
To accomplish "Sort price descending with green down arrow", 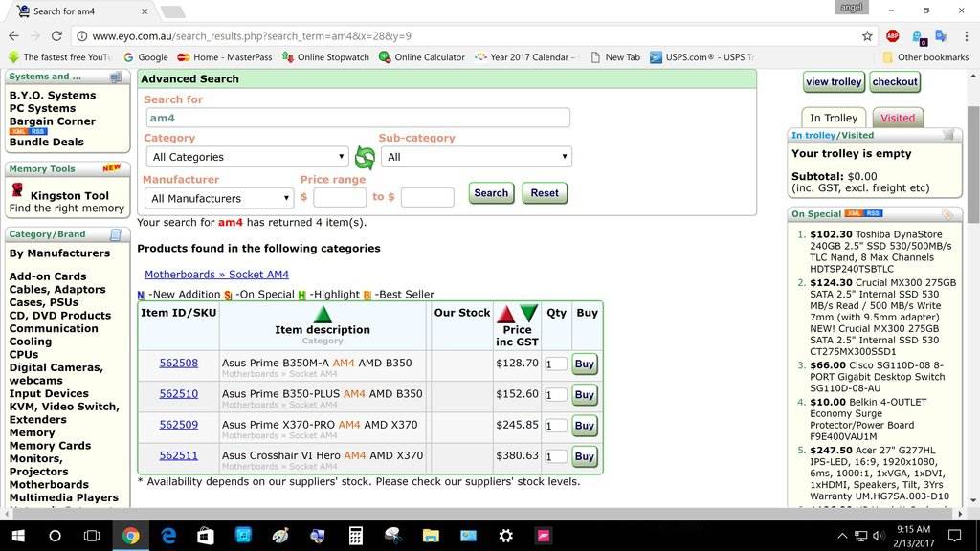I will [x=528, y=314].
